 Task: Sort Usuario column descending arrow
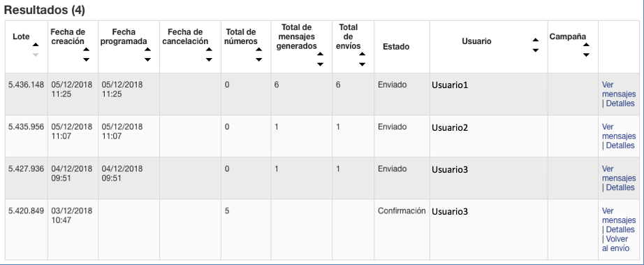[536, 50]
